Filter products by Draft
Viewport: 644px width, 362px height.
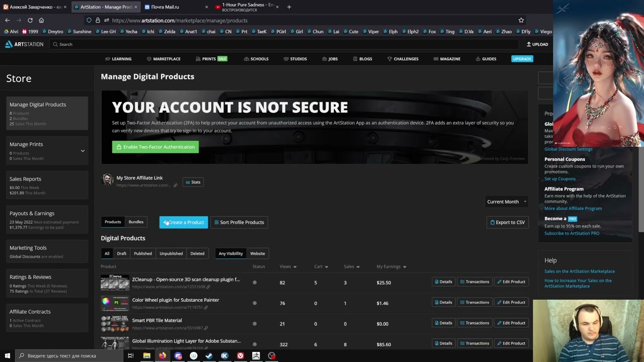coord(122,253)
